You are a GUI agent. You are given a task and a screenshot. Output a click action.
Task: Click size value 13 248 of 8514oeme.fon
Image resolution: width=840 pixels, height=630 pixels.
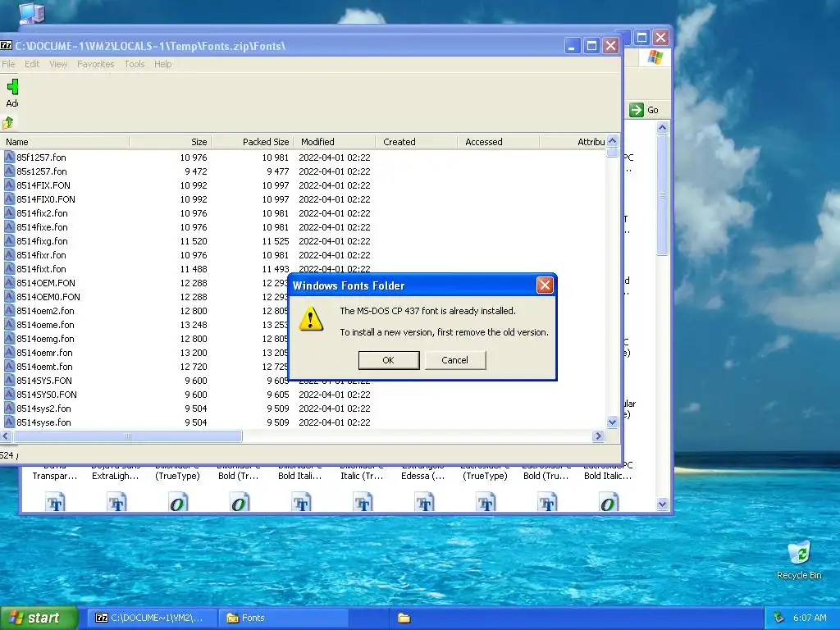click(x=194, y=325)
